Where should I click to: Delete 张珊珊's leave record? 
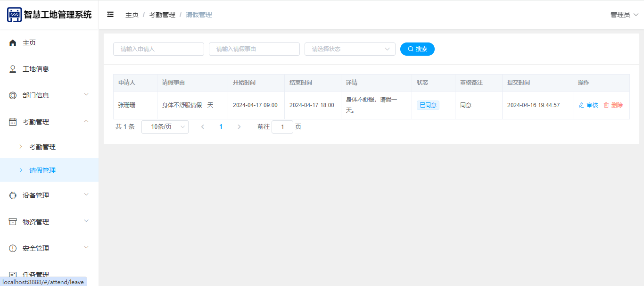click(x=613, y=105)
